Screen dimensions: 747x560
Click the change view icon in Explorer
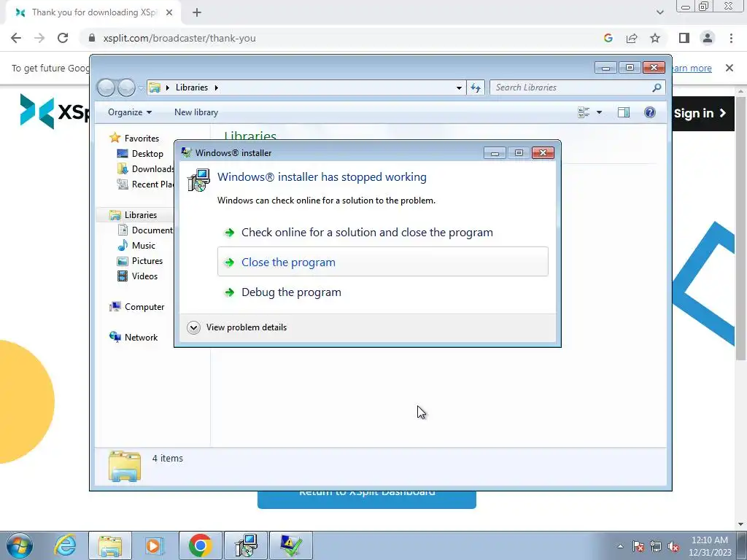click(584, 112)
